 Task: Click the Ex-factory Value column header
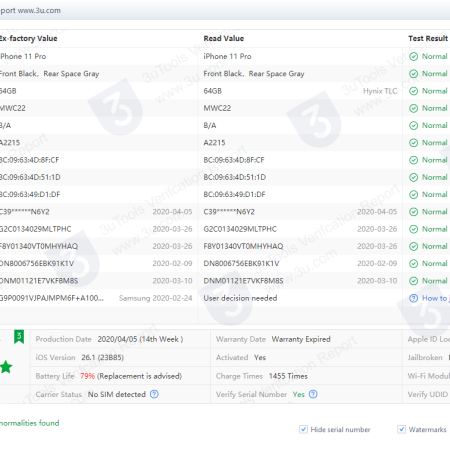29,38
